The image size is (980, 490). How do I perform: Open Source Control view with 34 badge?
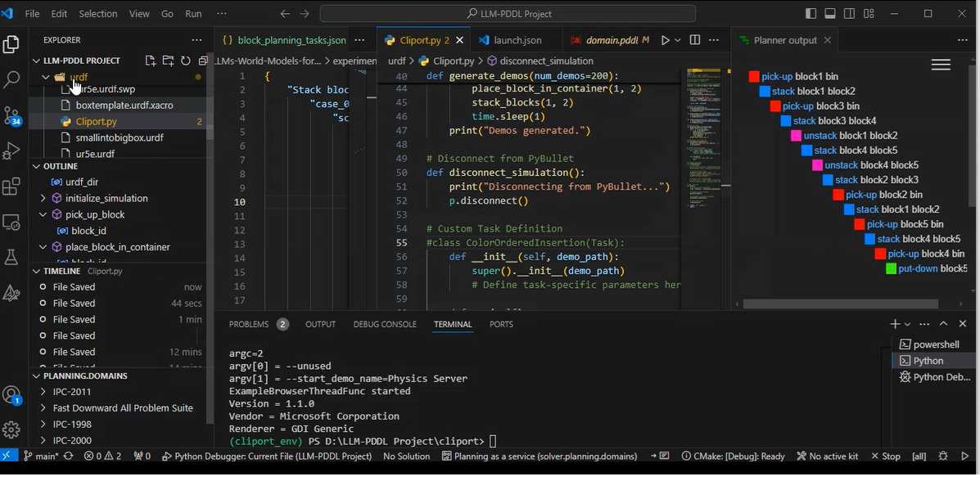click(11, 115)
